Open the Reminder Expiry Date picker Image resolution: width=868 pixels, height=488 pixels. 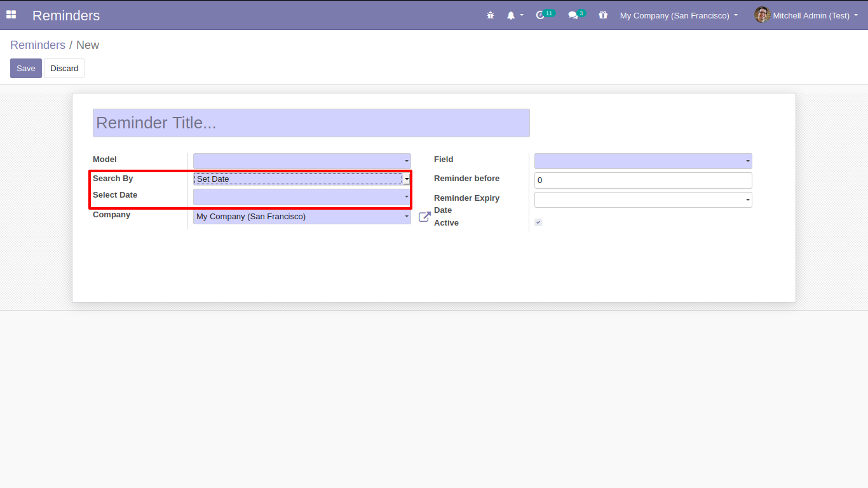click(643, 200)
